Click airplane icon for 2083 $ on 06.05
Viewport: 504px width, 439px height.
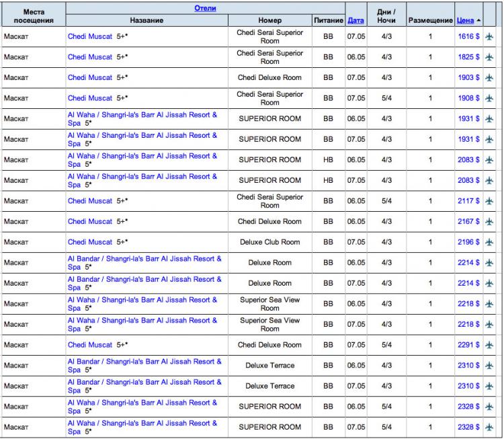point(489,160)
